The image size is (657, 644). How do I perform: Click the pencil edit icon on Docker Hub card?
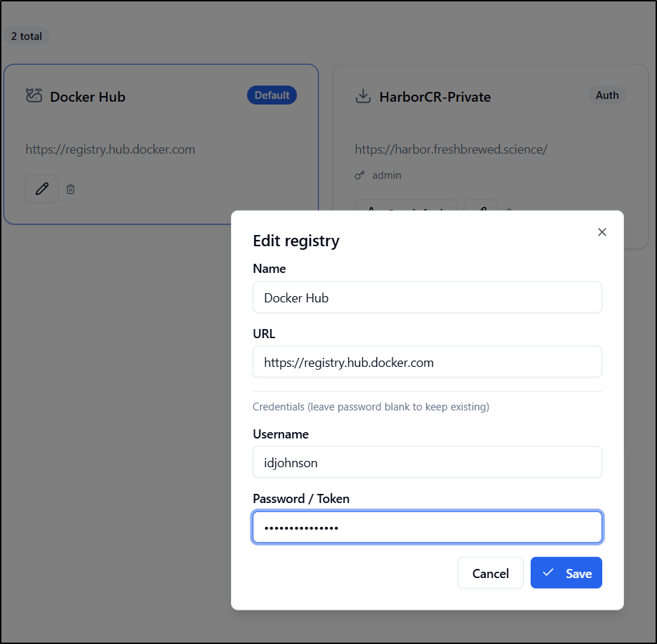[x=42, y=189]
